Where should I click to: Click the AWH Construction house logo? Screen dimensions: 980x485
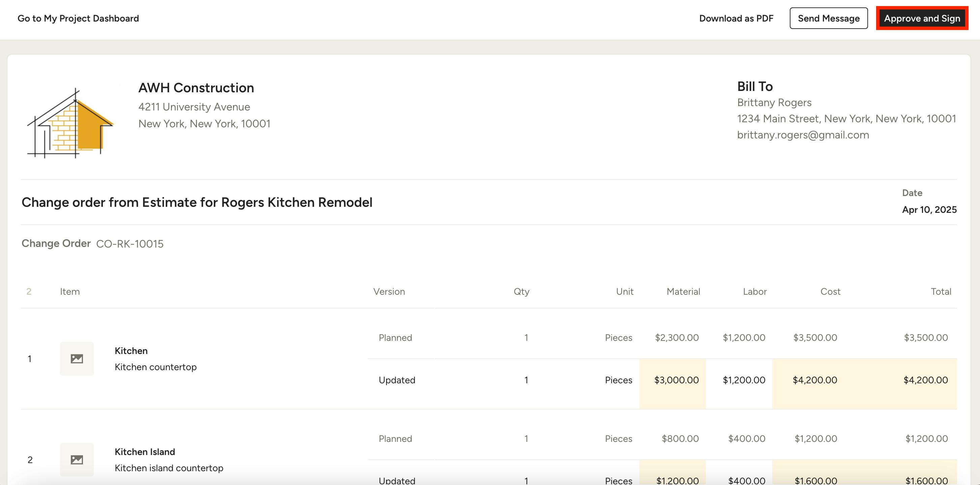[71, 124]
